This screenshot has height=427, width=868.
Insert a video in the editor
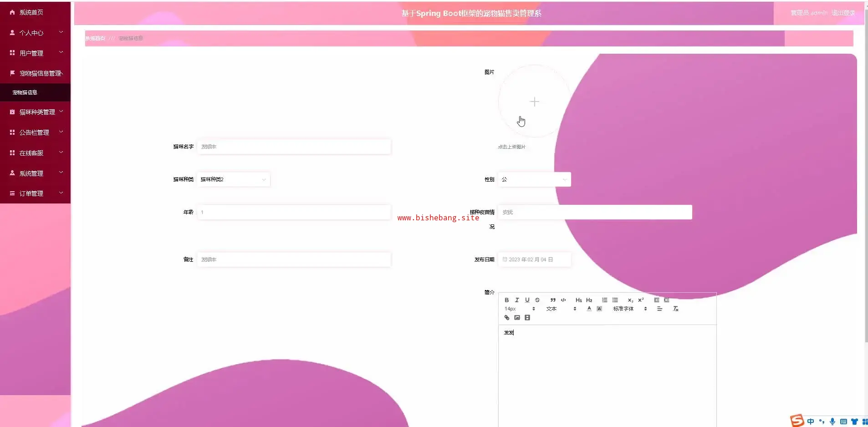[x=527, y=318]
